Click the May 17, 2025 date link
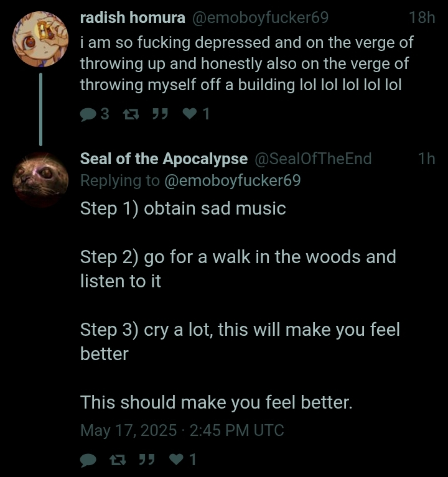448x477 pixels. point(182,430)
